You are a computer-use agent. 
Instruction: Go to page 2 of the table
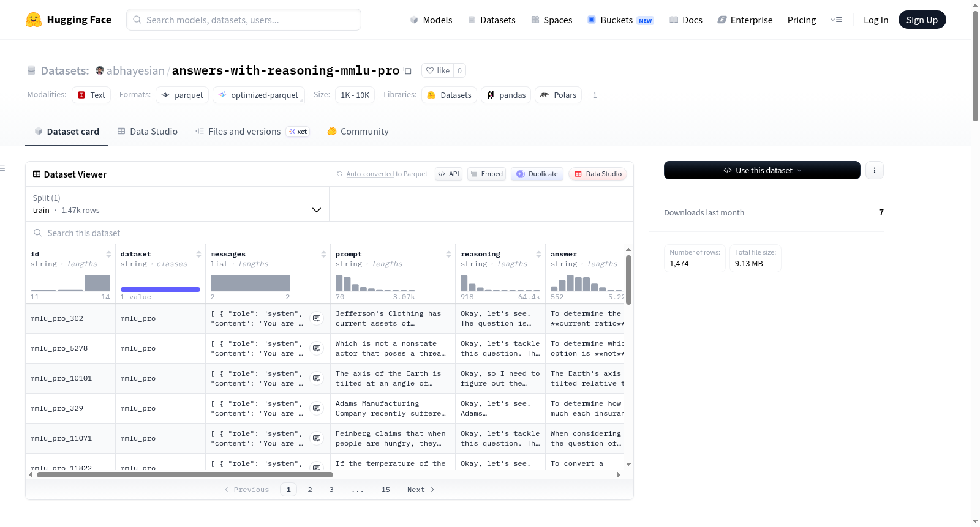310,490
